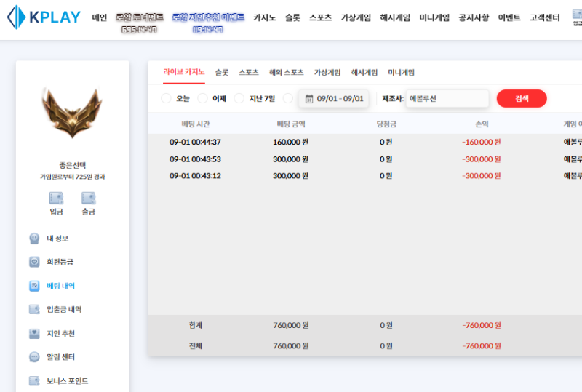The width and height of the screenshot is (582, 392).
Task: Open 알림 센터 sidebar link
Action: [x=60, y=357]
